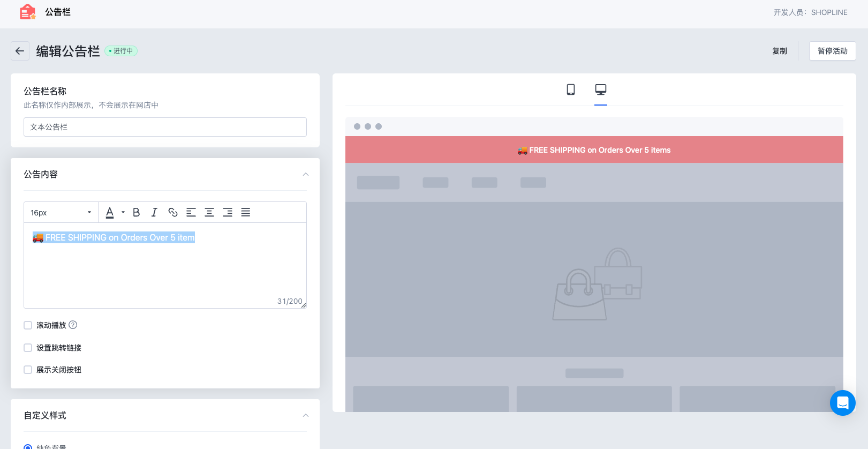Switch to desktop preview tab

point(601,89)
